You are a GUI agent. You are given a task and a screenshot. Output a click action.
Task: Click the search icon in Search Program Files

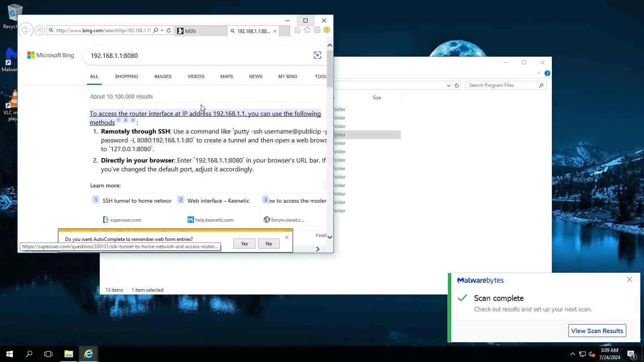541,85
